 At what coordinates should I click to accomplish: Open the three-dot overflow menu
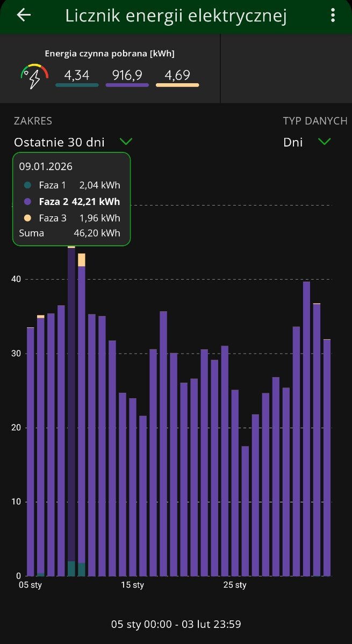coord(333,16)
